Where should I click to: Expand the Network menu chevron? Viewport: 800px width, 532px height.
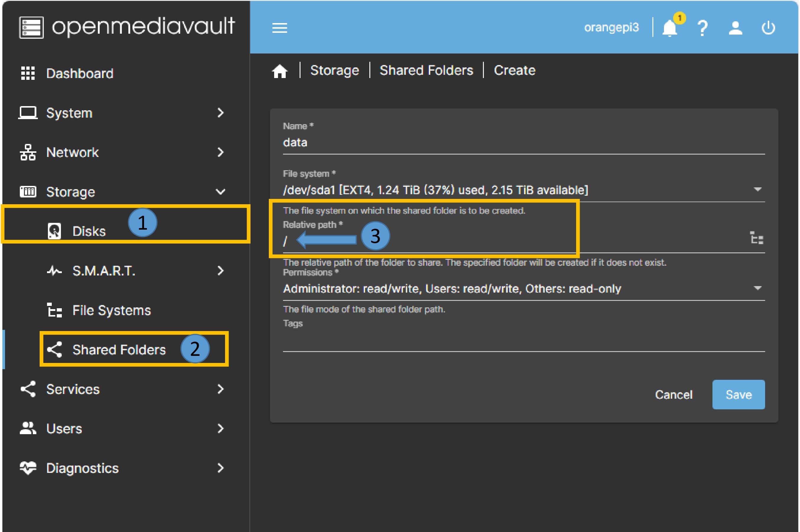pos(220,152)
